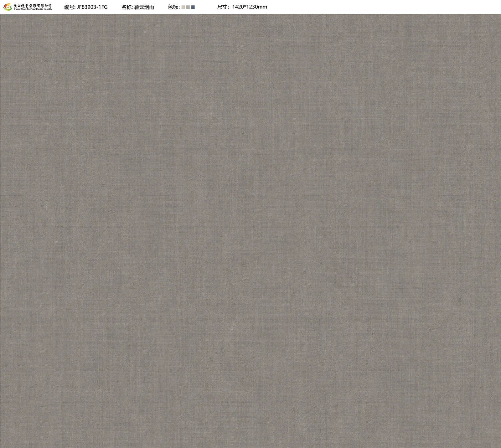Click empty white header area right of size
Screen dimensions: 501x448
coord(376,7)
